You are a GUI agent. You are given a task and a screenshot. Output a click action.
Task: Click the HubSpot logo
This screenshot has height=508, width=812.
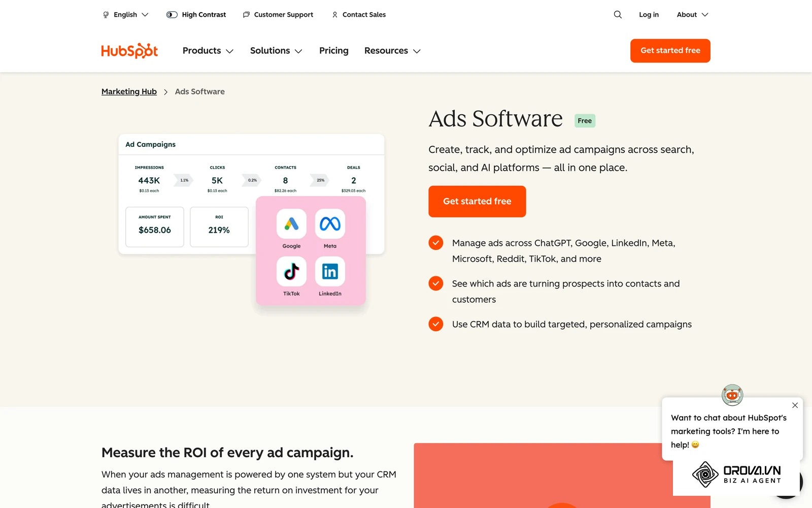coord(129,51)
